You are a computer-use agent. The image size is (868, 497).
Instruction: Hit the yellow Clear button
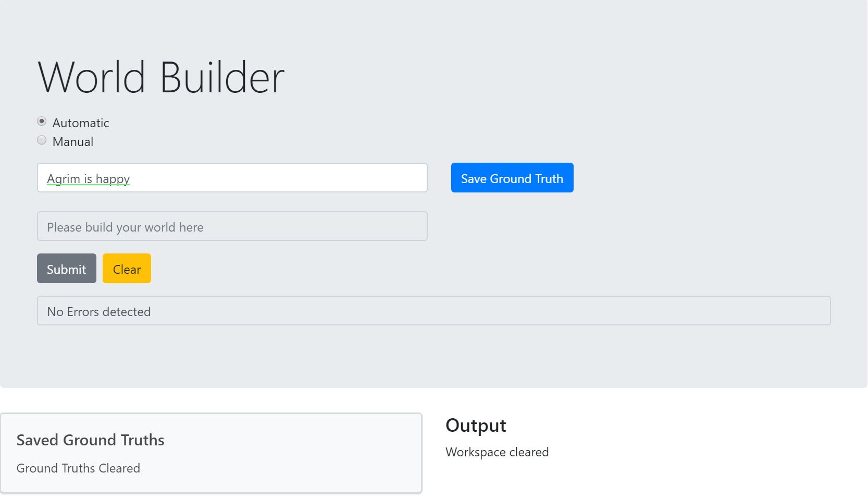[x=127, y=269]
